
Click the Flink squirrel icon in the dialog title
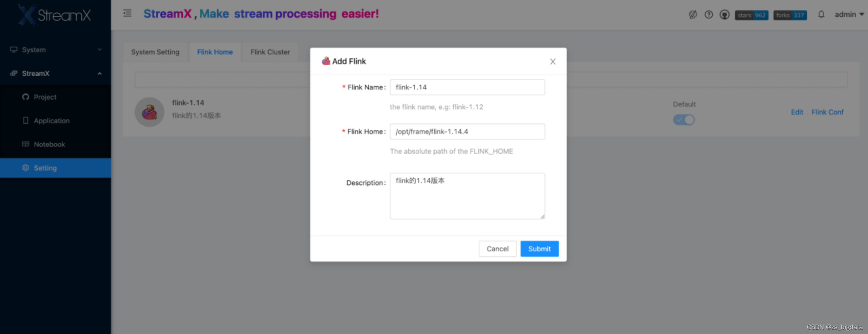click(326, 61)
